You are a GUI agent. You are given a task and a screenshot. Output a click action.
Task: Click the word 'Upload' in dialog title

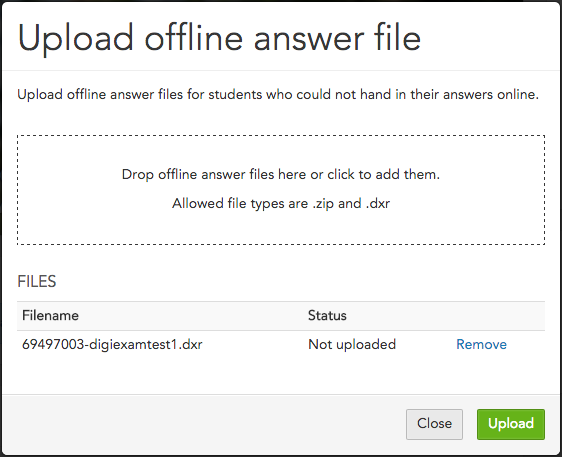click(76, 38)
